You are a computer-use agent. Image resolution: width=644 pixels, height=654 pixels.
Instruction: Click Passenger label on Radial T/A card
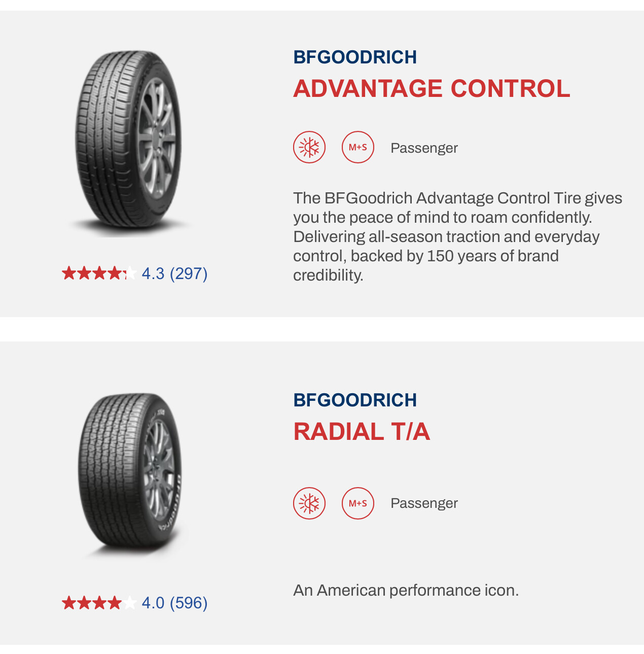point(424,503)
